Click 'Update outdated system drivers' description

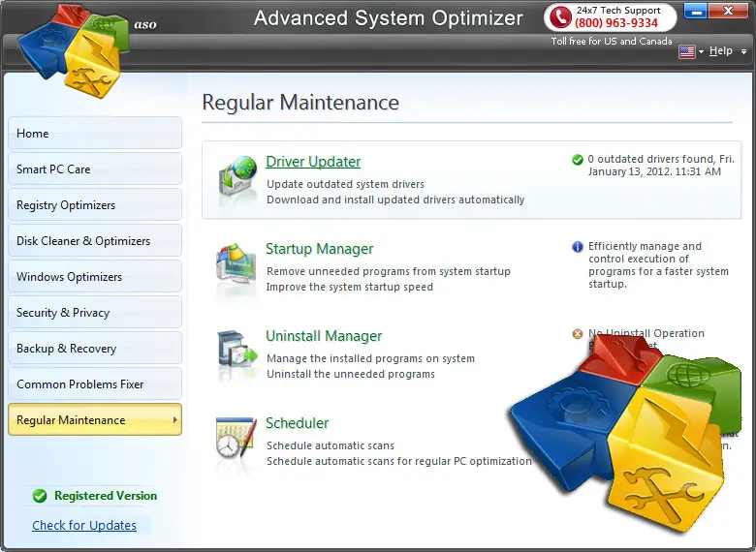pos(345,184)
